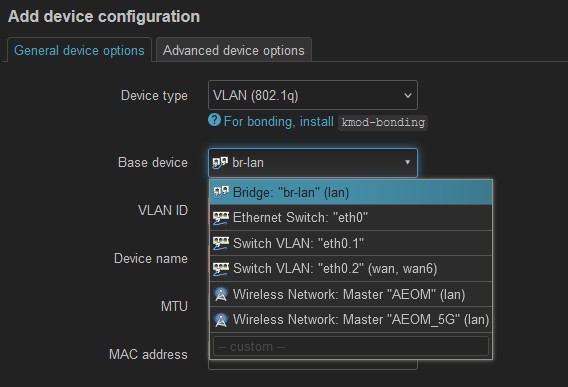Image resolution: width=568 pixels, height=387 pixels.
Task: Click the wireless antenna icon beside "AEOM_5G" network
Action: [x=221, y=320]
